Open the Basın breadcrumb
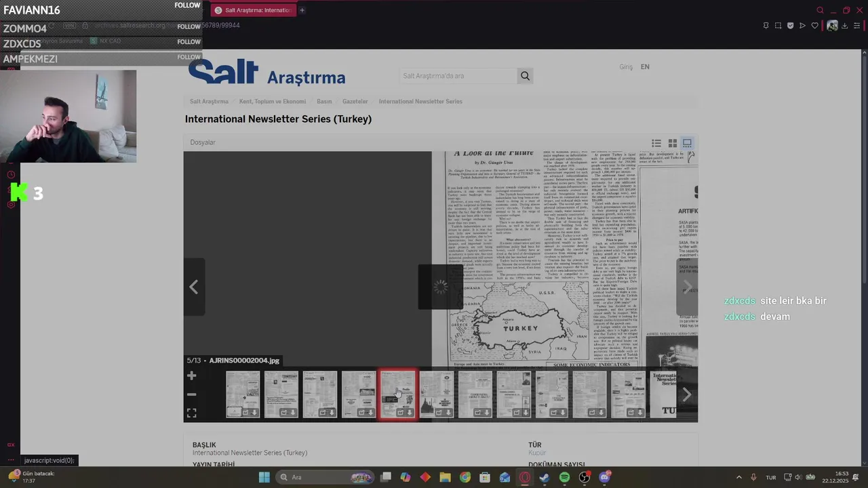This screenshot has width=868, height=488. click(x=324, y=102)
